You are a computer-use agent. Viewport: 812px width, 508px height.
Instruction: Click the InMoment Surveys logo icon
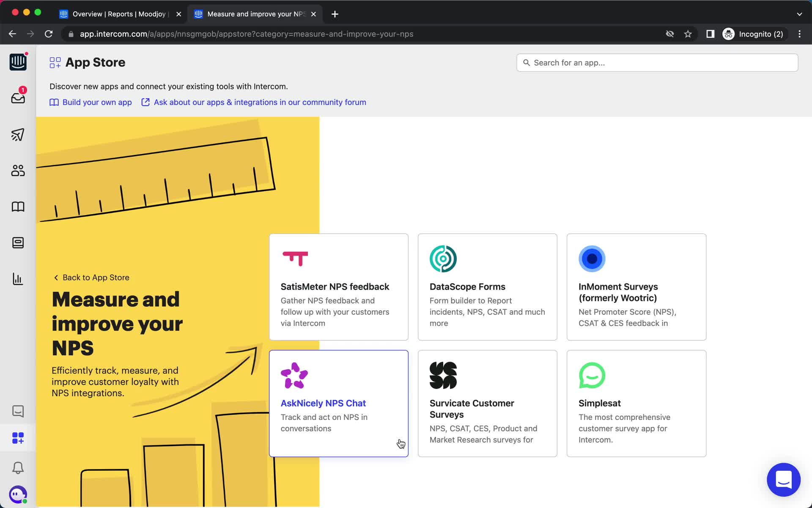[592, 259]
